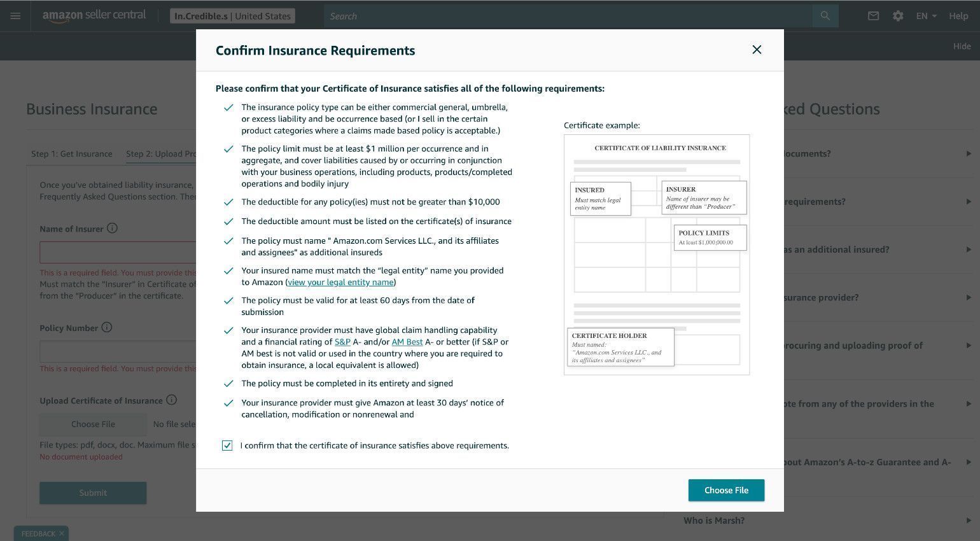Click the info icon beside Name of Insurer

pyautogui.click(x=112, y=228)
